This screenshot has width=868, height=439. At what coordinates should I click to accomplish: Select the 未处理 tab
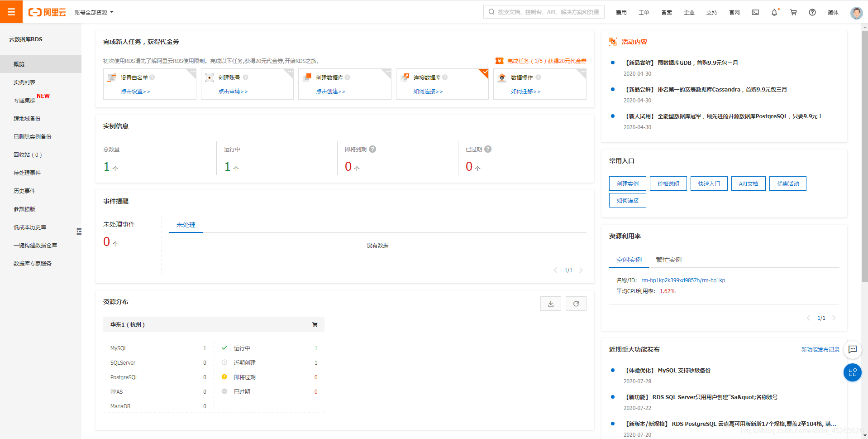tap(186, 225)
